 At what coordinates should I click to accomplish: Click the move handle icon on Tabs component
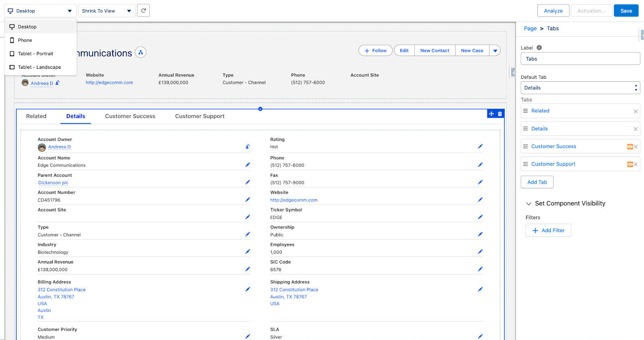[491, 114]
